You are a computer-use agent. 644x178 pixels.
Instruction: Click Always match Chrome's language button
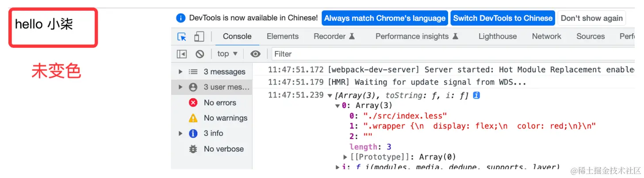384,18
